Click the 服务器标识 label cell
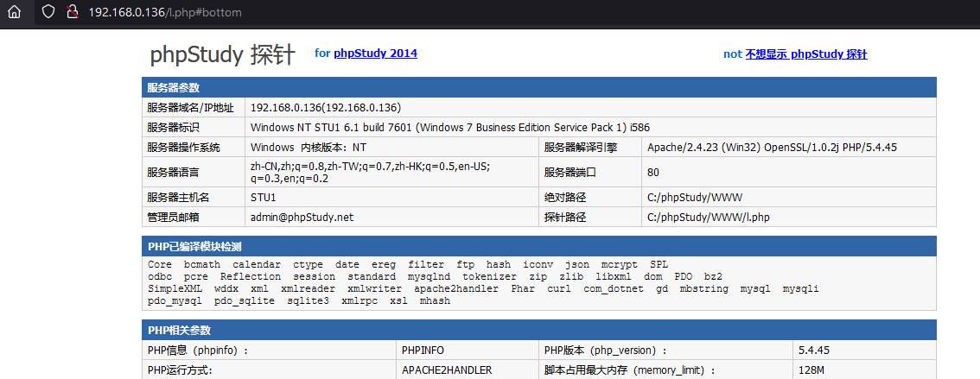Image resolution: width=980 pixels, height=379 pixels. click(x=193, y=128)
